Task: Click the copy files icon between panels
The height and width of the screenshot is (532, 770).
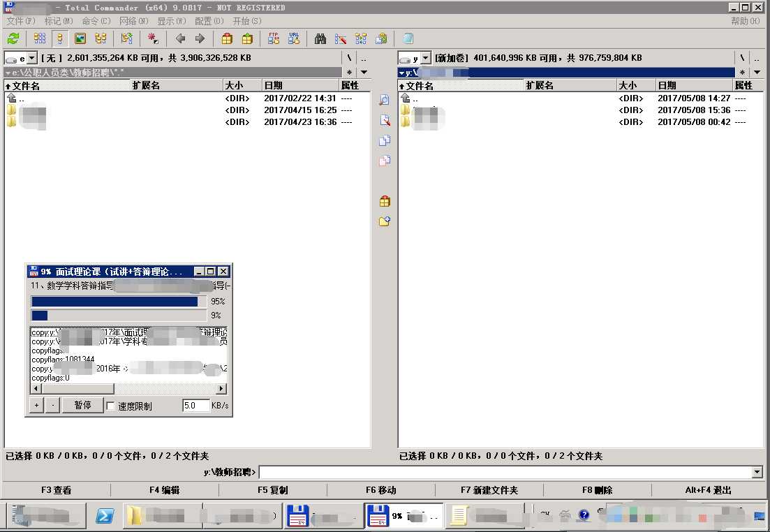Action: [x=385, y=140]
